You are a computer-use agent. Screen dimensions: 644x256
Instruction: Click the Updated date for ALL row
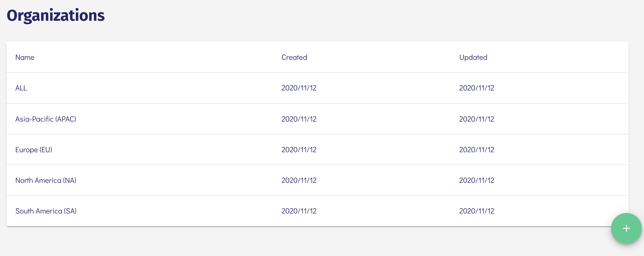(476, 88)
